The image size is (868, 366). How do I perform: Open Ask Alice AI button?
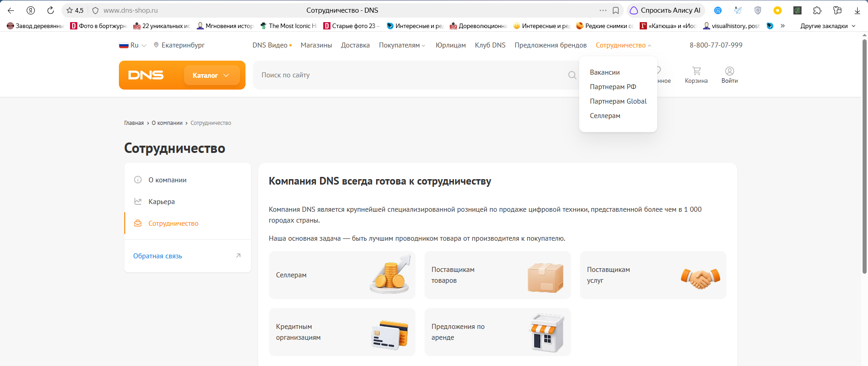(x=665, y=10)
